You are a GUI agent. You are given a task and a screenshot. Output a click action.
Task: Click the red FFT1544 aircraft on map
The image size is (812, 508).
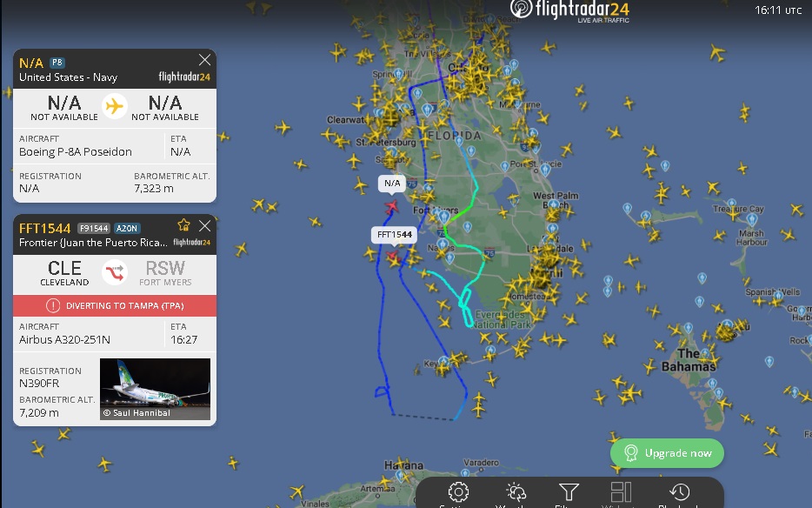point(393,256)
